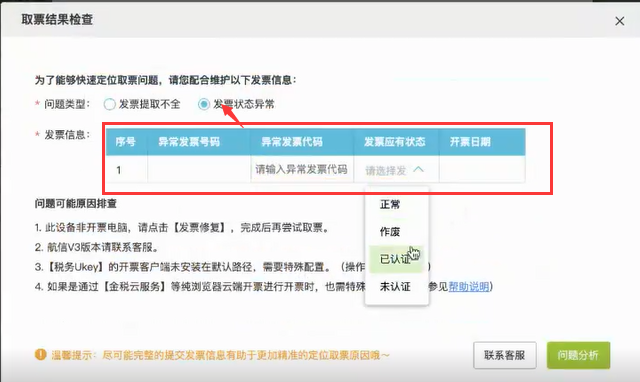Click the chevron arrow in 发票应有状态 cell
This screenshot has height=382, width=640.
pyautogui.click(x=419, y=169)
